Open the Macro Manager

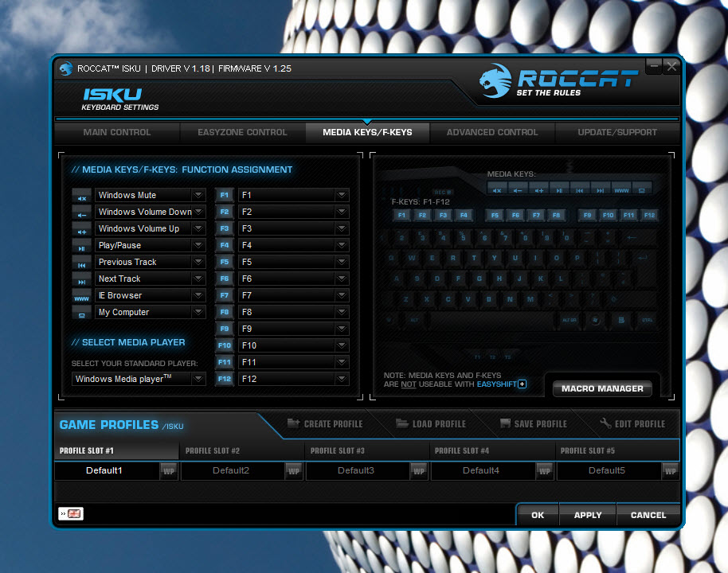click(x=602, y=389)
